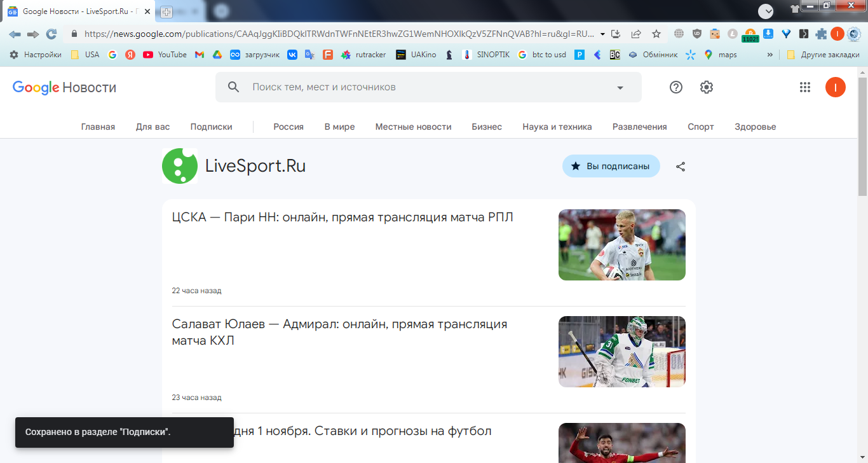Open the Другие закладки folder
Viewport: 868px width, 463px height.
(x=823, y=55)
